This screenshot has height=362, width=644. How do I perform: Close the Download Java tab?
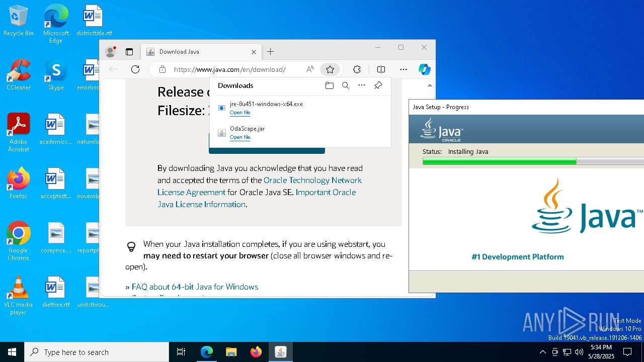[254, 52]
